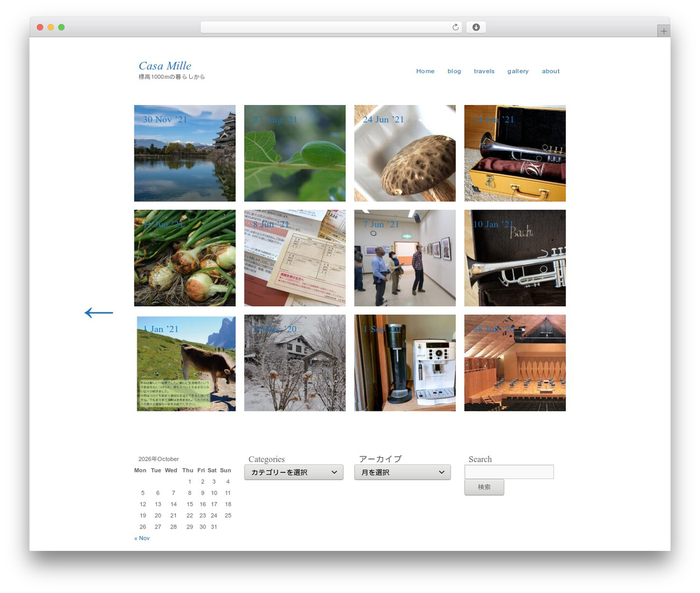
Task: Click the 検索 search button
Action: pos(484,487)
